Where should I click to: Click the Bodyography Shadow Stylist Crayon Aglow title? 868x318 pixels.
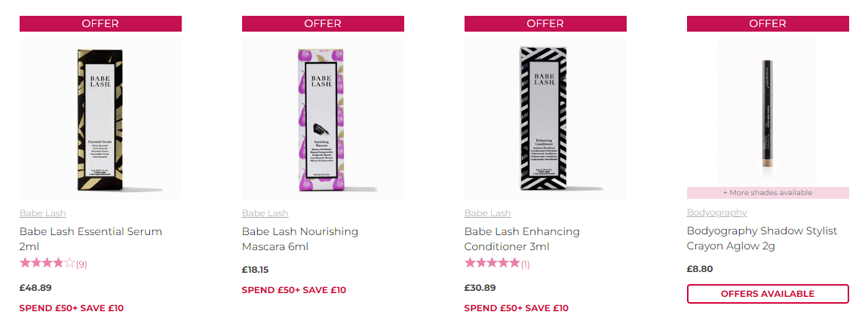pyautogui.click(x=762, y=238)
